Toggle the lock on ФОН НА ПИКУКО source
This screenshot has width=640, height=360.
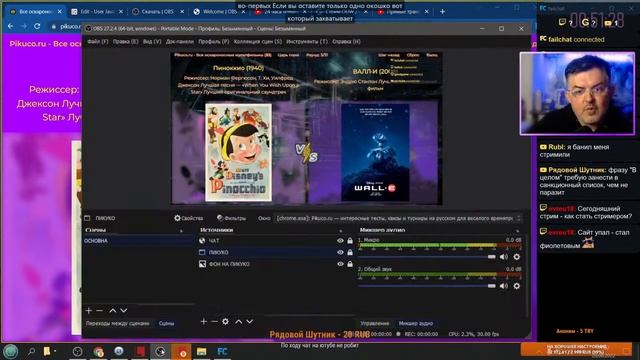(350, 264)
